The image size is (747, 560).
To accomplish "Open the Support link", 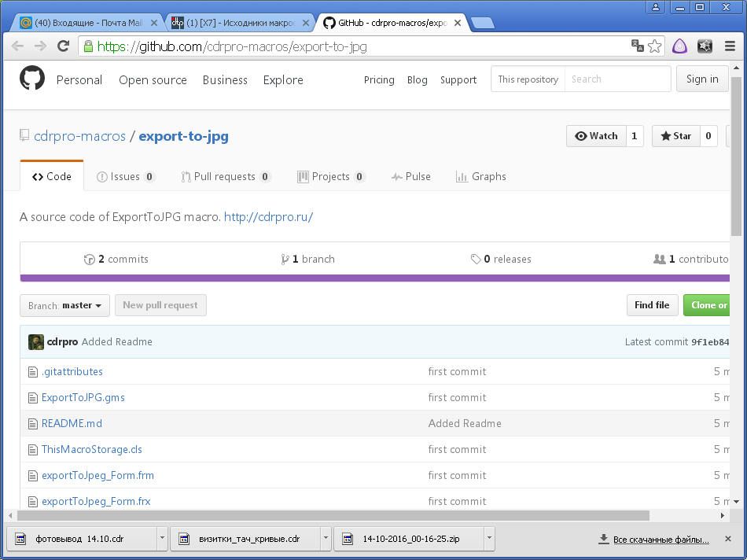I will click(458, 80).
